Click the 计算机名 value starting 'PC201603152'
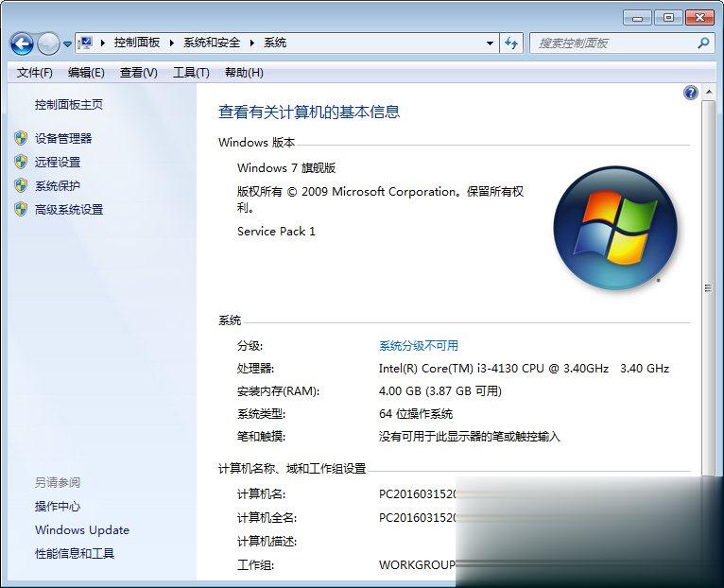This screenshot has width=724, height=588. 418,494
